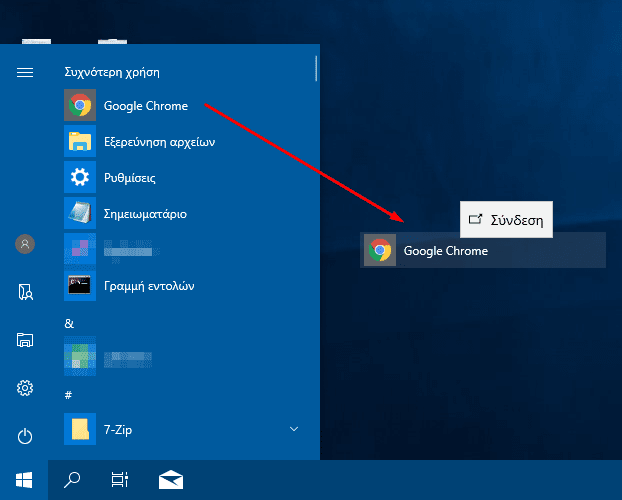The width and height of the screenshot is (622, 500).
Task: Click the Windows Start button on taskbar
Action: click(24, 480)
